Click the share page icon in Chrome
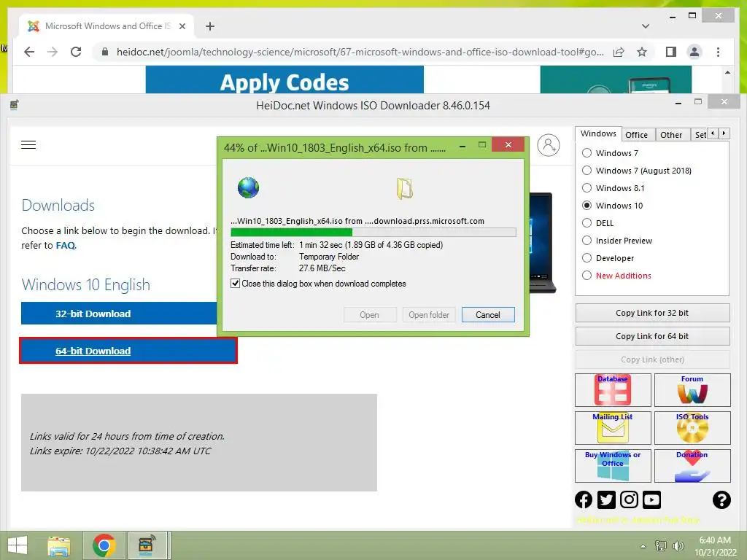The width and height of the screenshot is (747, 560). (x=619, y=52)
